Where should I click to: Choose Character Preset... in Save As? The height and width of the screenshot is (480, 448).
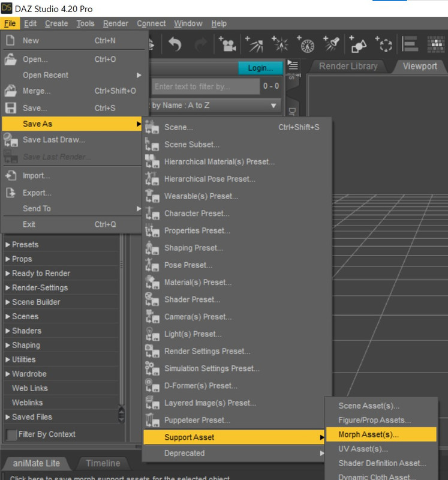pos(197,214)
